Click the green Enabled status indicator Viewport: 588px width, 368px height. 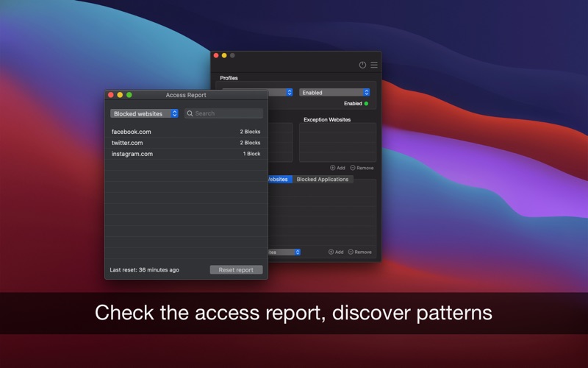pyautogui.click(x=366, y=104)
